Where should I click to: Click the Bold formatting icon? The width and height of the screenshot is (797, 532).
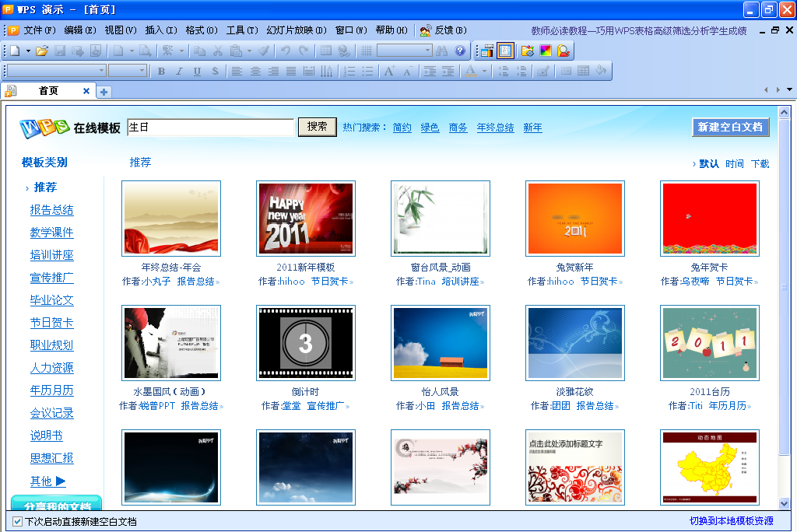tap(161, 72)
